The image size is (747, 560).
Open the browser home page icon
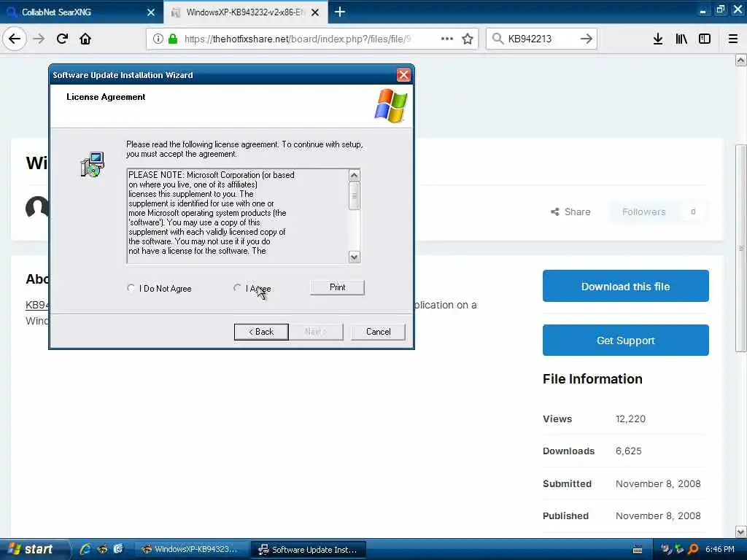coord(85,39)
